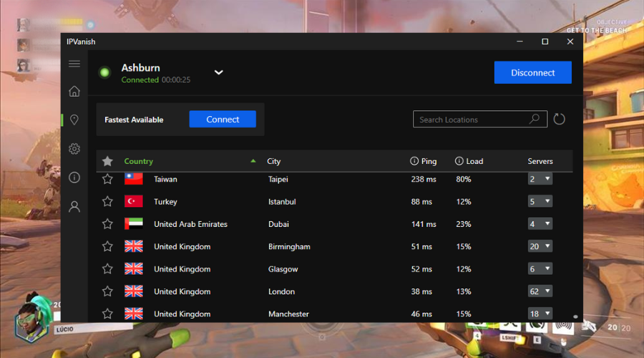
Task: Click the Ashburn connected location name
Action: (140, 68)
